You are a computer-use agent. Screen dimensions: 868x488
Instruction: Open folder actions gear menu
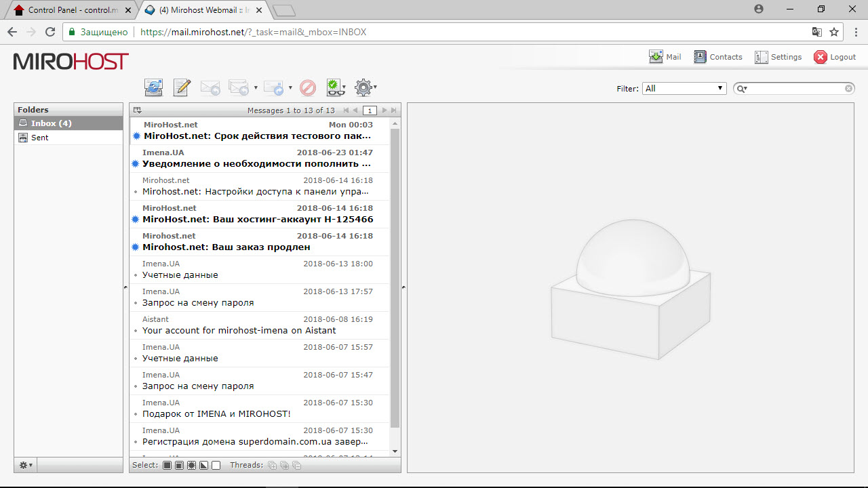(x=26, y=465)
